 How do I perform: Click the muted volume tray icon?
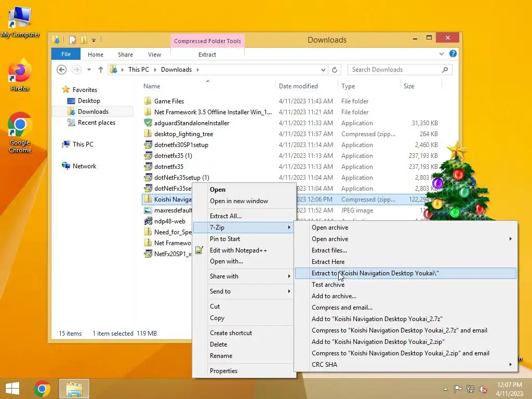pyautogui.click(x=483, y=389)
